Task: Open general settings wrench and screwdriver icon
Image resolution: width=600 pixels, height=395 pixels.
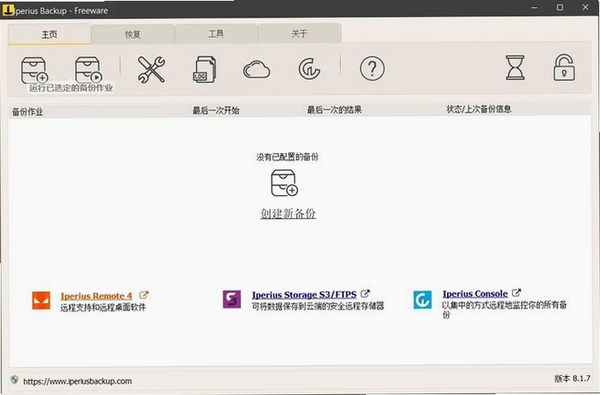Action: [x=151, y=69]
